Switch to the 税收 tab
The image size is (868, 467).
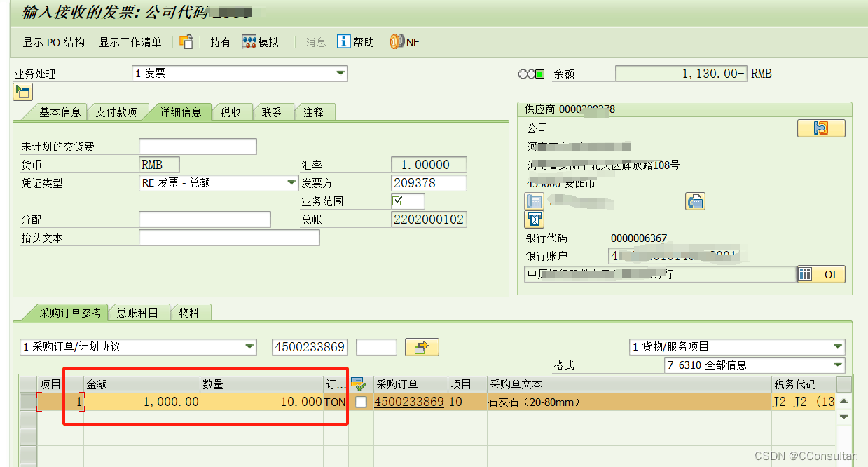click(230, 112)
